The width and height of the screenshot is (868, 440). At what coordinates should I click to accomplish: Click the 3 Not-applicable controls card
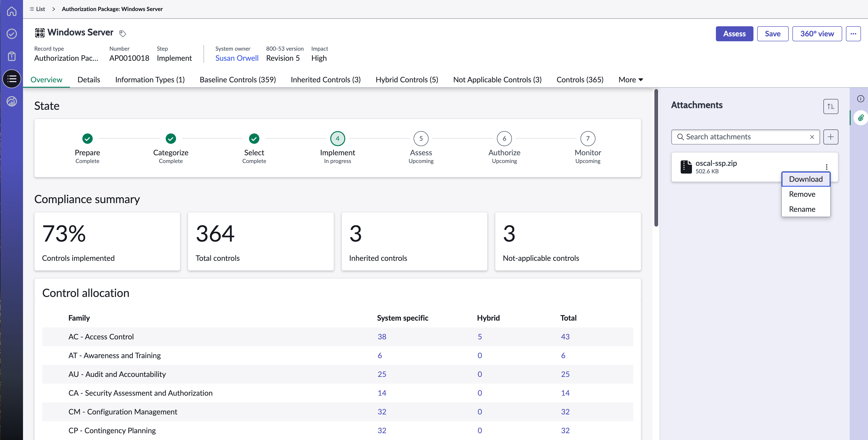point(568,241)
